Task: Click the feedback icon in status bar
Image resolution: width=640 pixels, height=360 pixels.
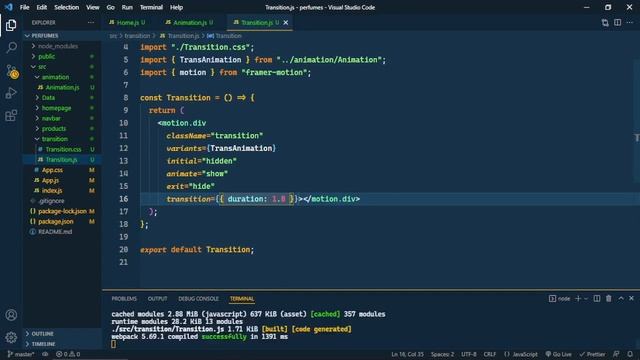Action: pyautogui.click(x=616, y=354)
